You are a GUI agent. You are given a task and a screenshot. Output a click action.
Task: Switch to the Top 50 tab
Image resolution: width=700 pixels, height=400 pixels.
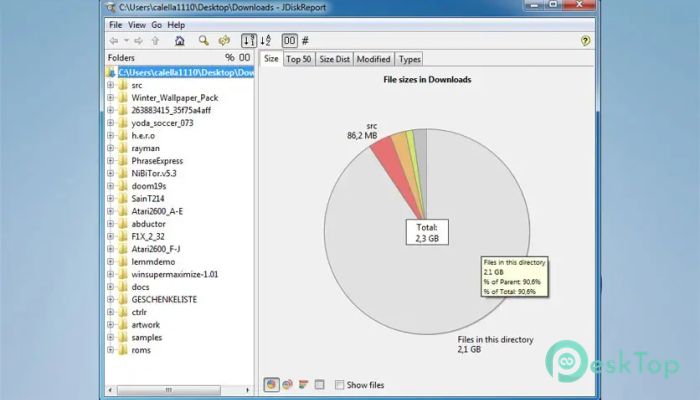299,59
